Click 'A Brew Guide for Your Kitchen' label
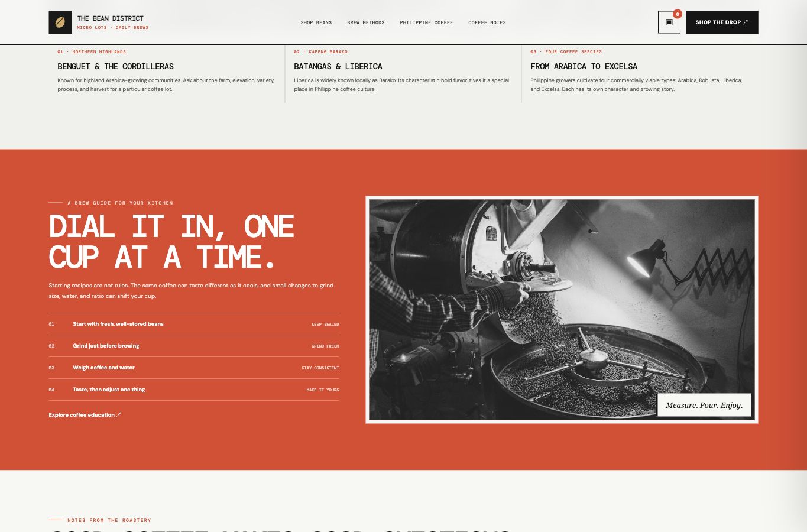Viewport: 807px width, 532px height. [x=120, y=203]
